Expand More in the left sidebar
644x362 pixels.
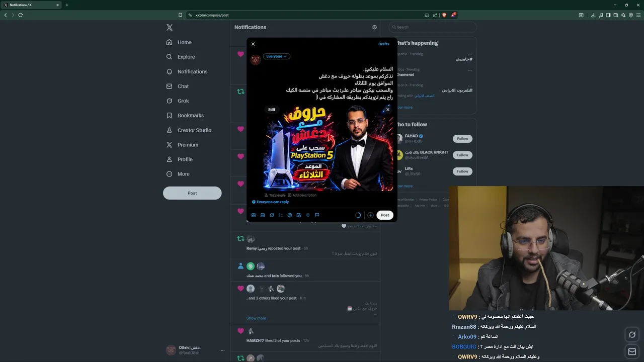click(178, 174)
